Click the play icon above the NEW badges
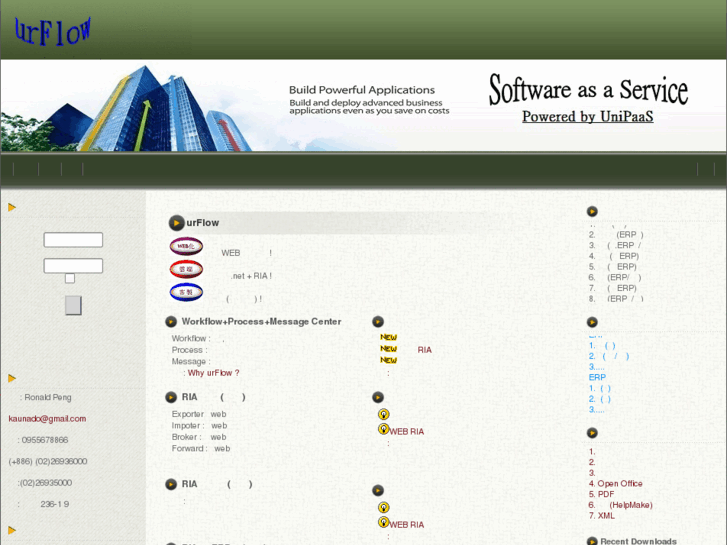Screen dimensions: 727x545 coord(378,321)
